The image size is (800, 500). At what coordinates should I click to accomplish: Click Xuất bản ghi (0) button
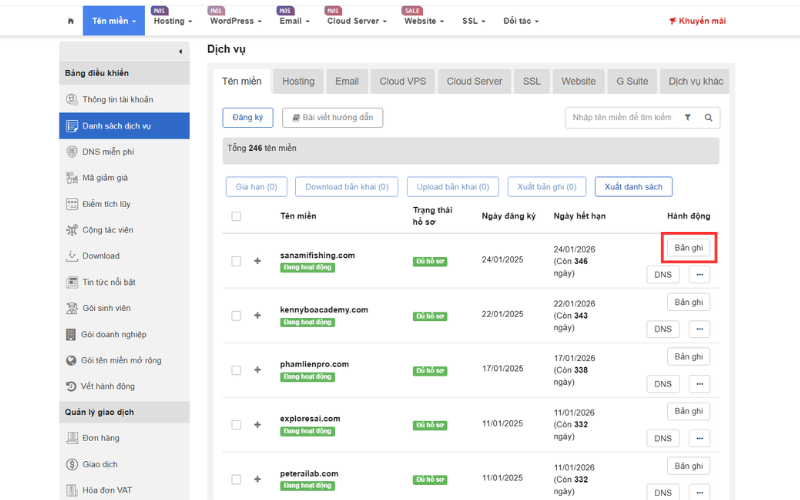coord(547,187)
